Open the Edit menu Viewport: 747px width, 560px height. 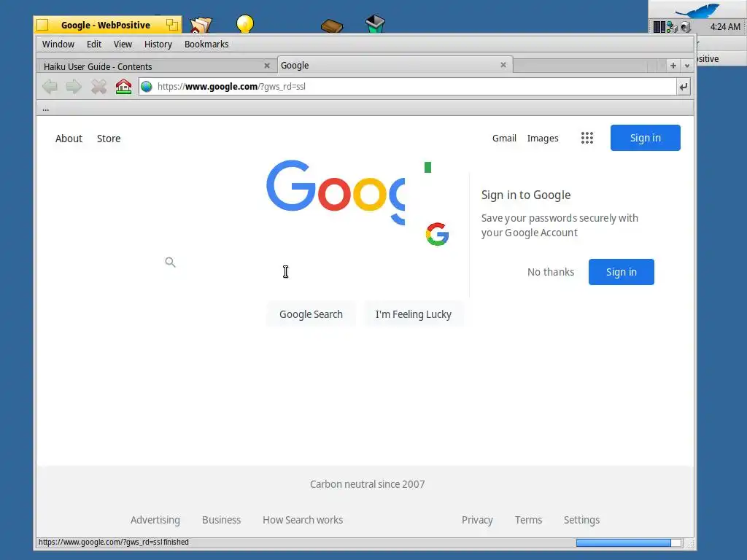[x=94, y=44]
